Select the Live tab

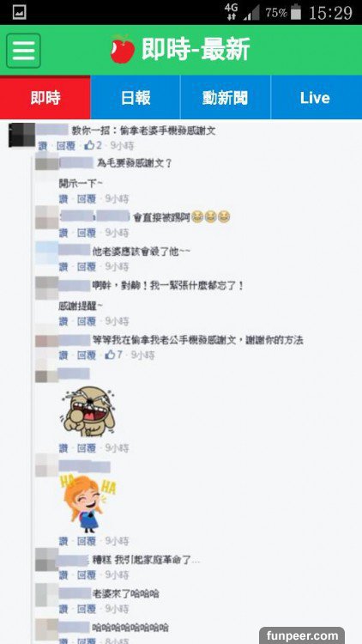tap(316, 98)
